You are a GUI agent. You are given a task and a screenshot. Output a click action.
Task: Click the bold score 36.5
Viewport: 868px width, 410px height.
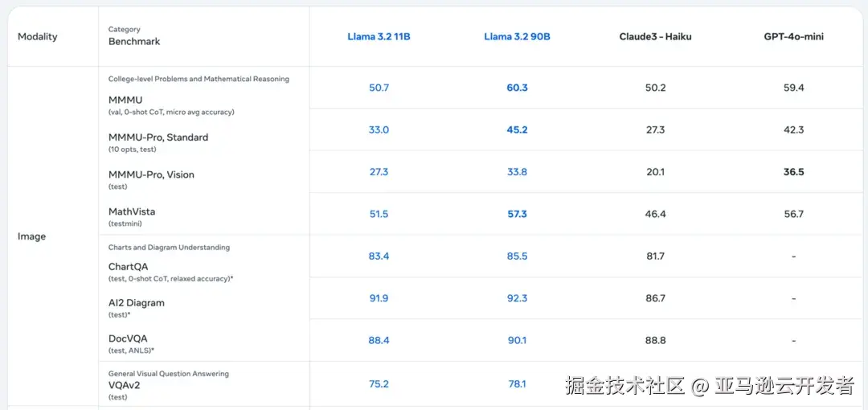(x=793, y=172)
